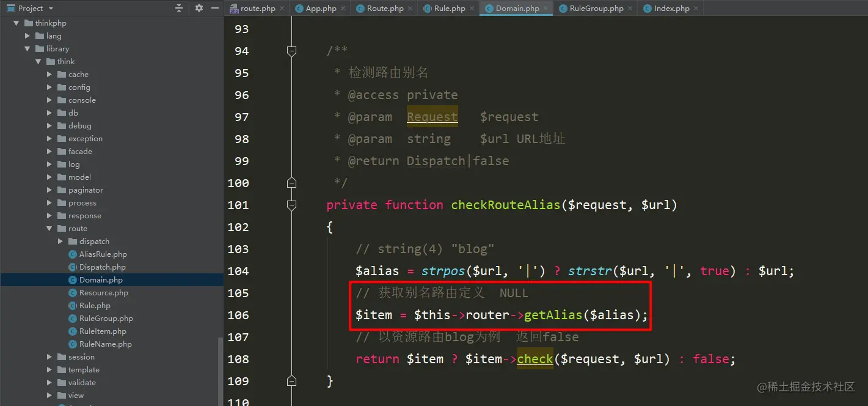Click the check method call on line 108
Image resolution: width=868 pixels, height=406 pixels.
[535, 359]
